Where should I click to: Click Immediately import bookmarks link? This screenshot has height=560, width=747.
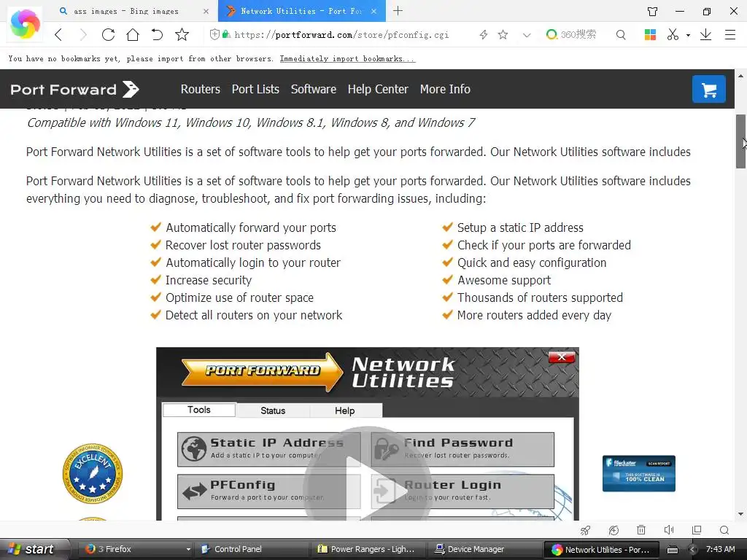pyautogui.click(x=347, y=58)
